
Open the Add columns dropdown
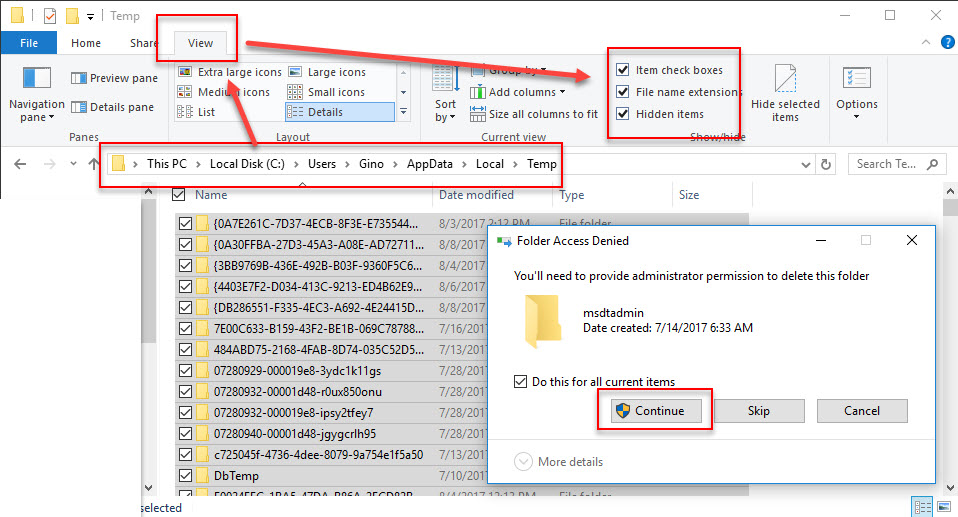click(526, 92)
